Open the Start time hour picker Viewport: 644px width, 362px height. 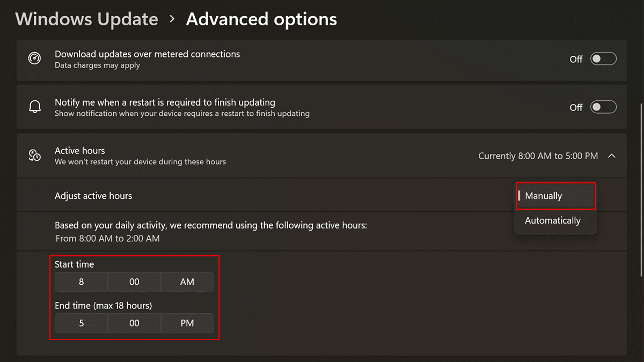tap(82, 282)
